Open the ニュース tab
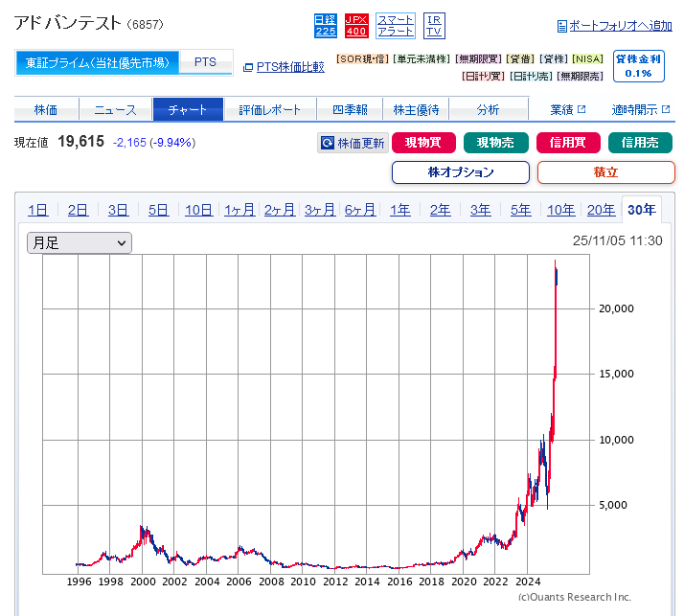The height and width of the screenshot is (616, 684). click(115, 110)
